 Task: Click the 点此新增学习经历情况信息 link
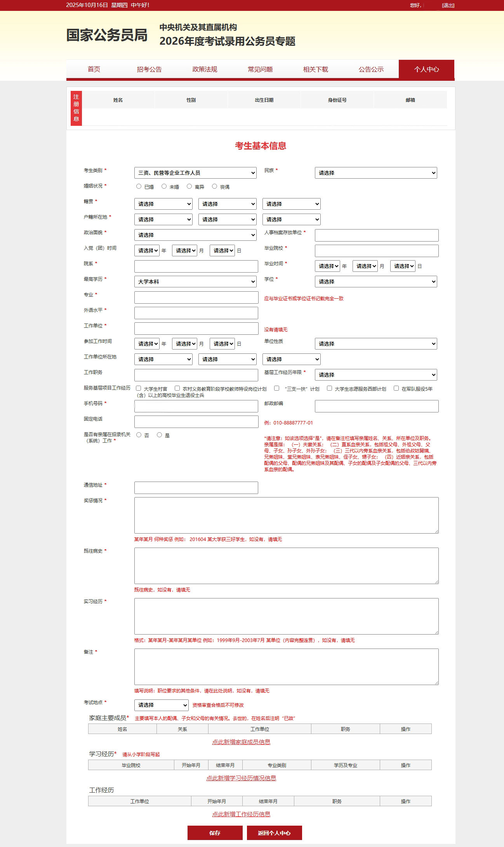241,778
